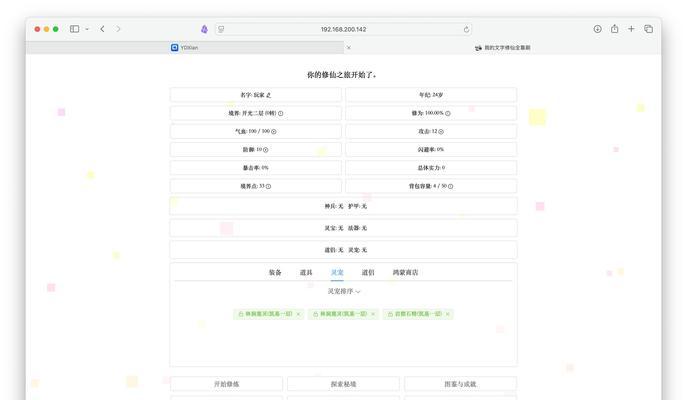Click the address bar showing 192.168.200.142

pyautogui.click(x=343, y=29)
